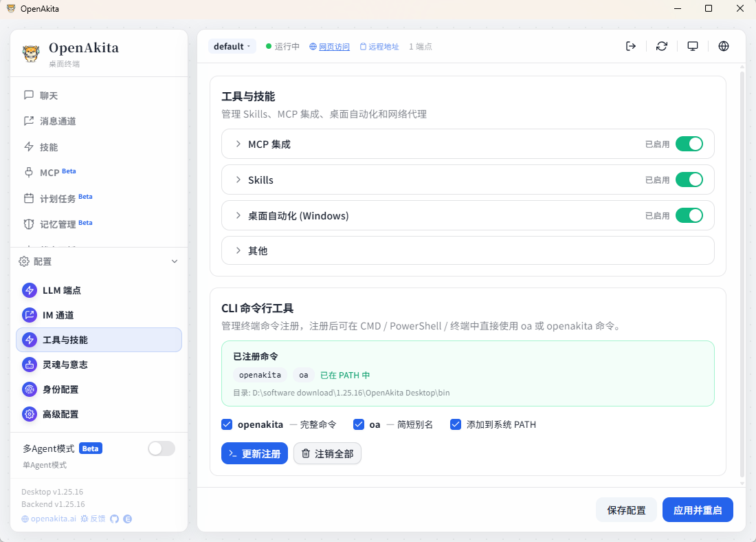Uncheck the openakita 完整命令 checkbox
The width and height of the screenshot is (756, 542).
pyautogui.click(x=227, y=424)
